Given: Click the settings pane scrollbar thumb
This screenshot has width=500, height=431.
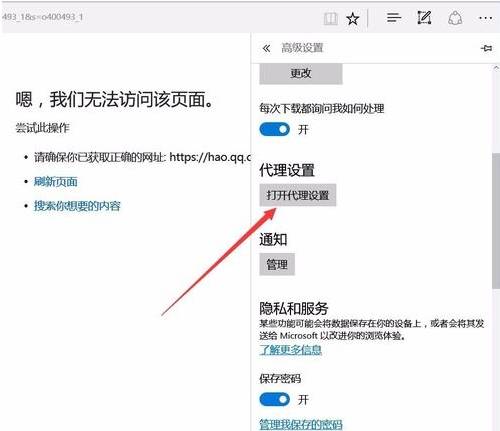Looking at the screenshot, I should point(496,220).
